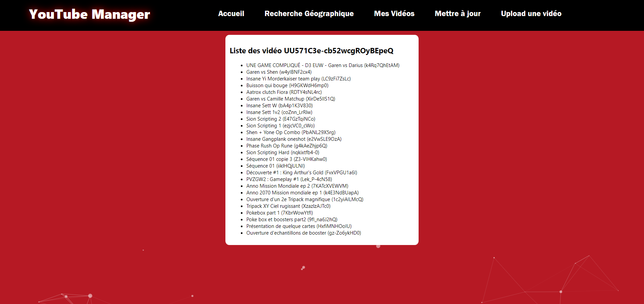Select Ouverture d'un 2e Tripack magnifique row
644x304 pixels.
[x=305, y=199]
